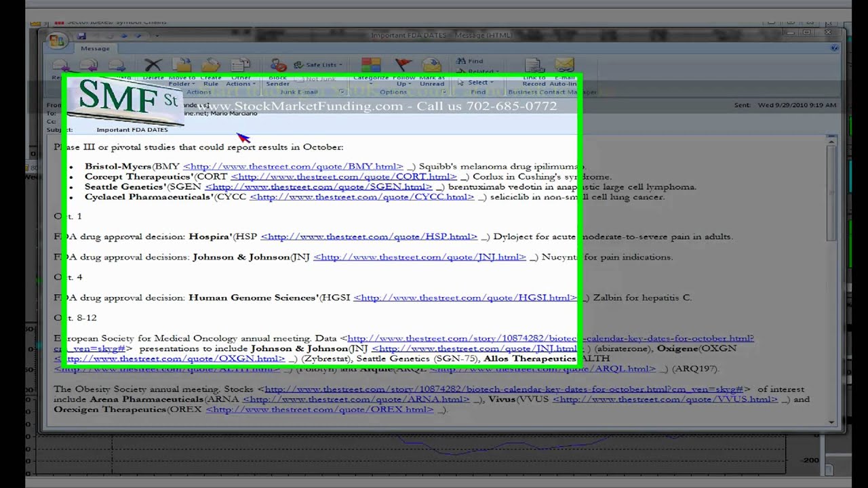
Task: Click the E-mail Auto-link icon
Action: point(564,65)
